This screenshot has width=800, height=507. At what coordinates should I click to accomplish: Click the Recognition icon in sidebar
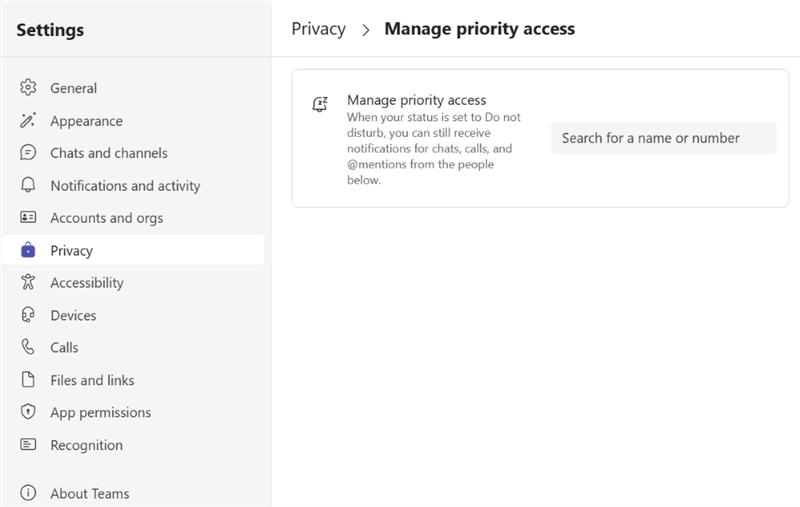(x=28, y=445)
